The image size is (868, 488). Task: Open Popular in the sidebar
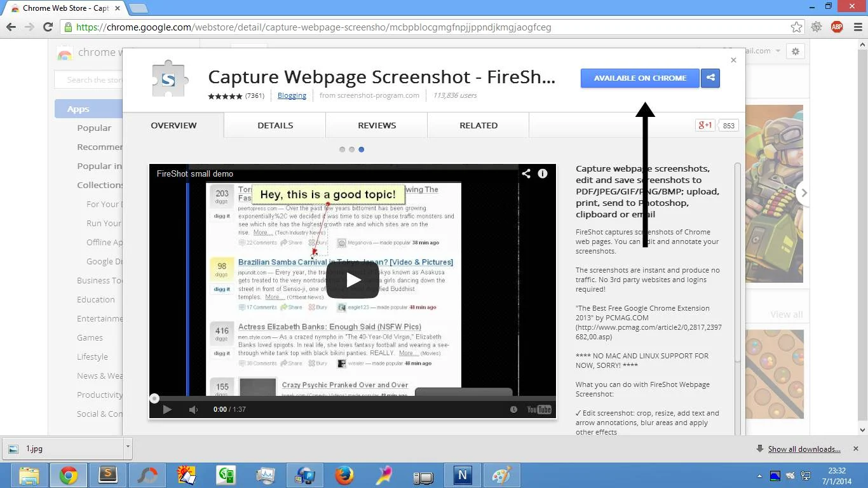pos(94,128)
